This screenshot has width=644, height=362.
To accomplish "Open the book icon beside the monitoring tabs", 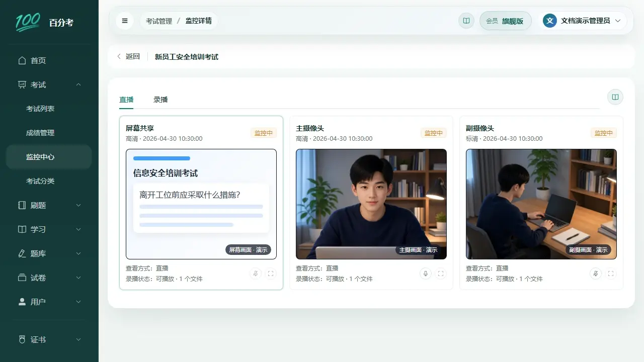I will (615, 97).
